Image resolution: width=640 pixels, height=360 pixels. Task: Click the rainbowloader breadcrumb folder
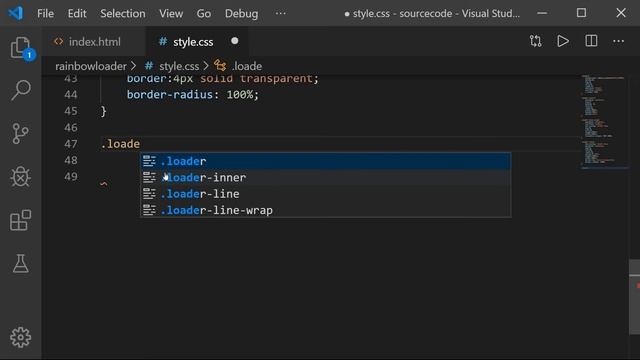pyautogui.click(x=91, y=66)
